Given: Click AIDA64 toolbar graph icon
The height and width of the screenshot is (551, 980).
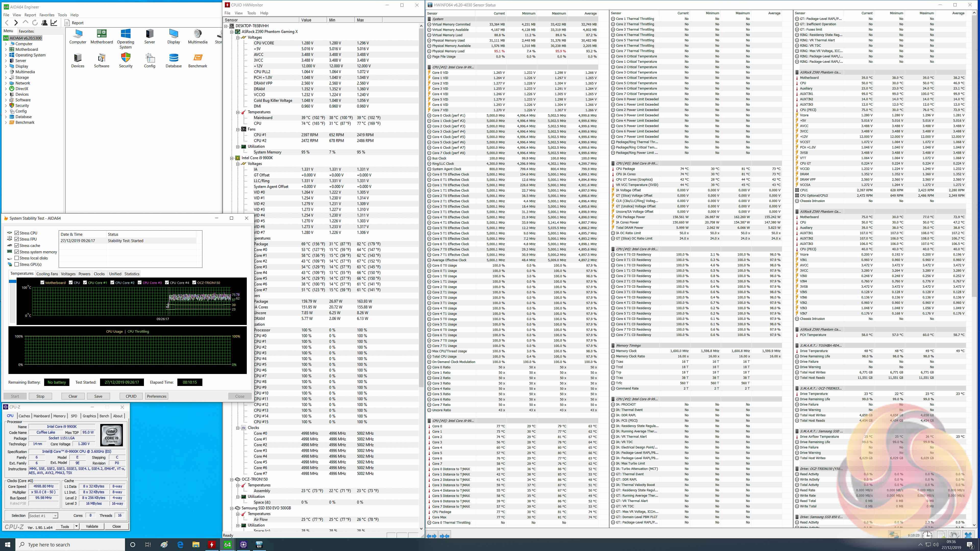Looking at the screenshot, I should tap(54, 23).
